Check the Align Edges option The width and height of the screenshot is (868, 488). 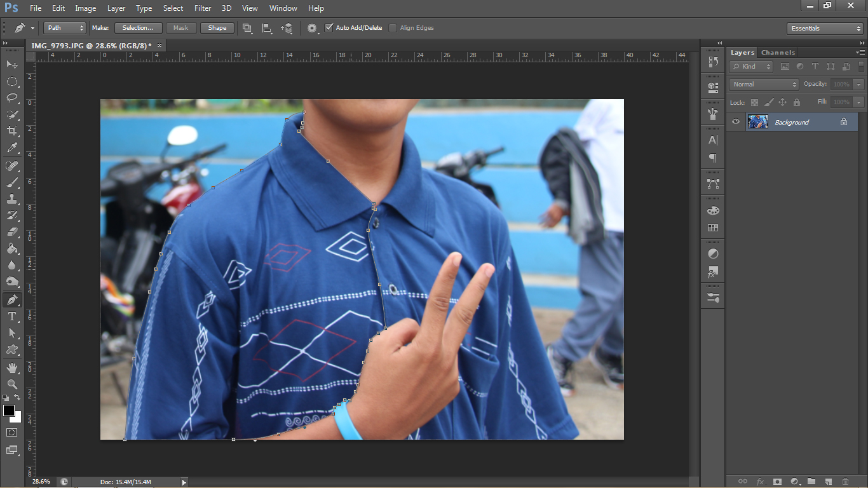coord(391,27)
